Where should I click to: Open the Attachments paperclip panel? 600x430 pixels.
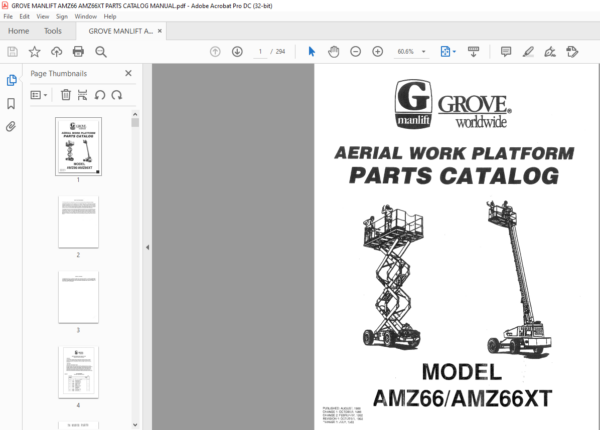11,127
